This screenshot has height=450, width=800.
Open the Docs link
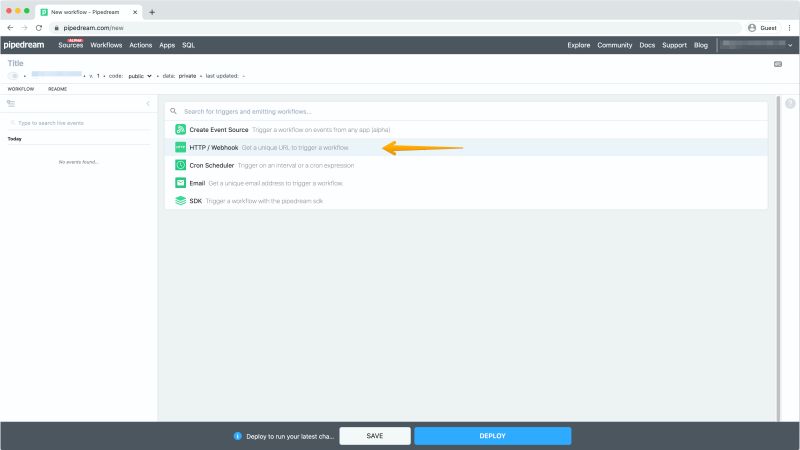tap(647, 45)
